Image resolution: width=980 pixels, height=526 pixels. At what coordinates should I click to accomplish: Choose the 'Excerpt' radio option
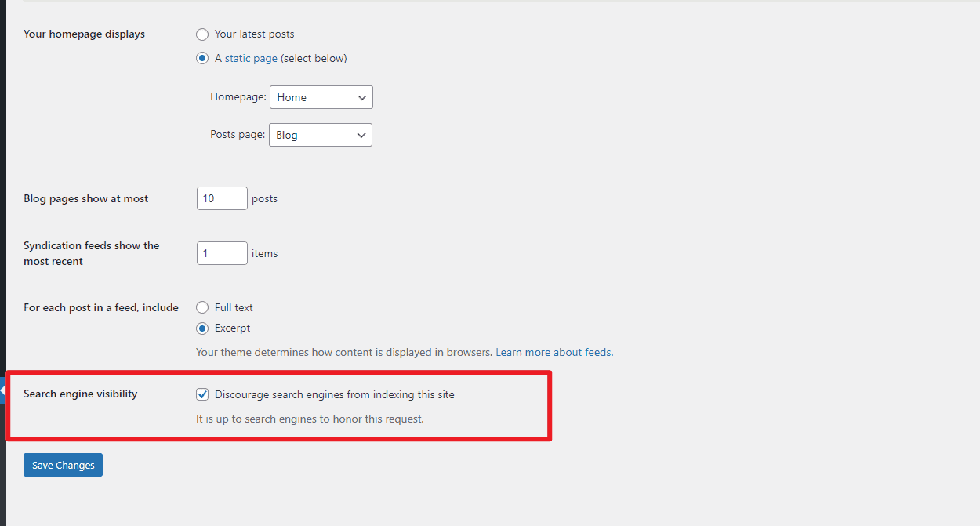click(x=202, y=328)
